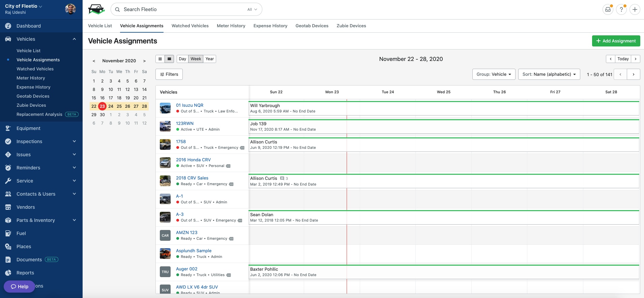644x298 pixels.
Task: Open the 2016 Honda CRV vehicle link
Action: click(x=193, y=160)
